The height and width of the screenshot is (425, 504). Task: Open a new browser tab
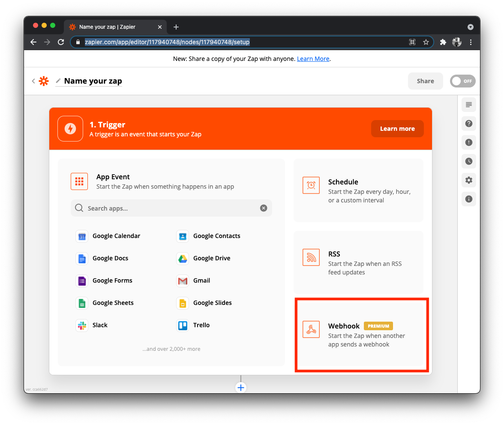click(x=176, y=27)
